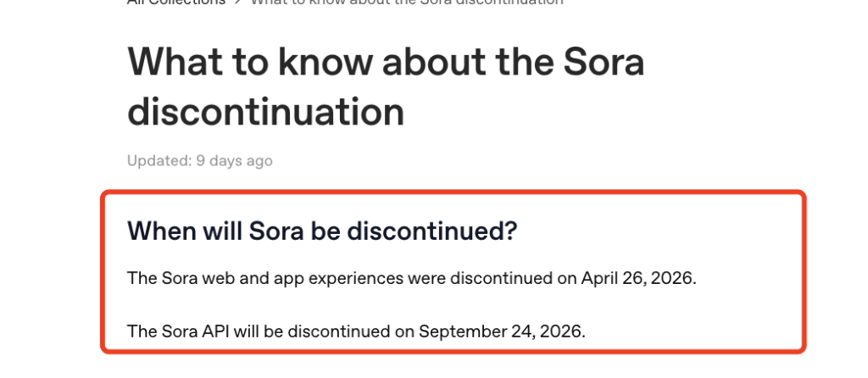Image resolution: width=868 pixels, height=378 pixels.
Task: Click the date 'September 24, 2026'
Action: tap(500, 331)
